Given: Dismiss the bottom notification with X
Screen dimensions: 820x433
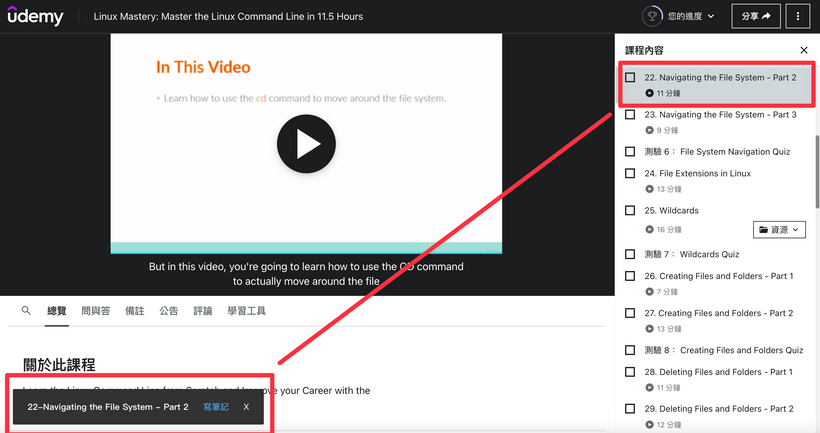Looking at the screenshot, I should click(x=246, y=407).
